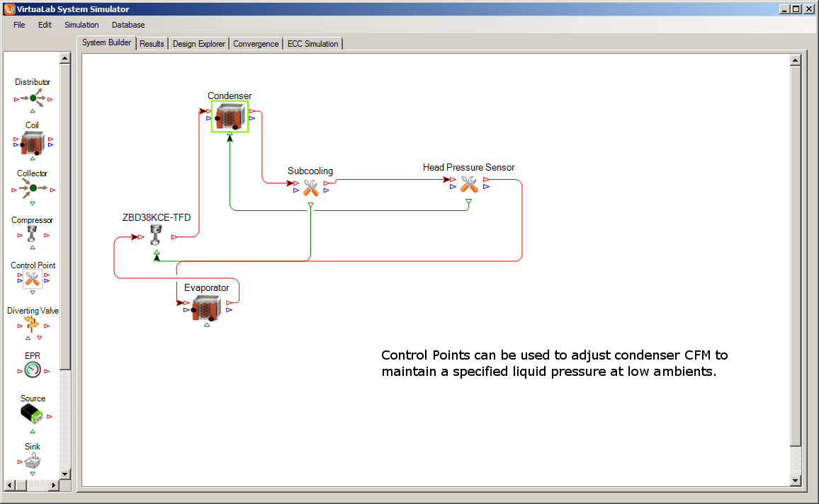Switch to the Results tab
Screen dimensions: 819x504
point(152,44)
